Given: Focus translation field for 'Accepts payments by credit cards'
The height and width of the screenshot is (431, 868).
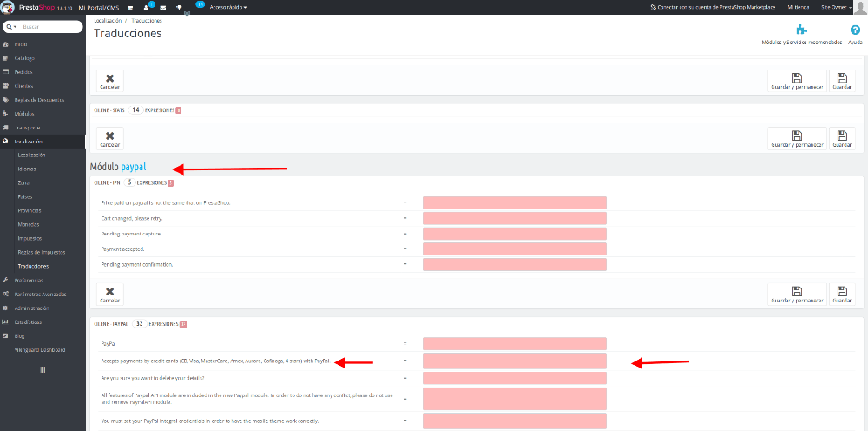Looking at the screenshot, I should click(514, 361).
